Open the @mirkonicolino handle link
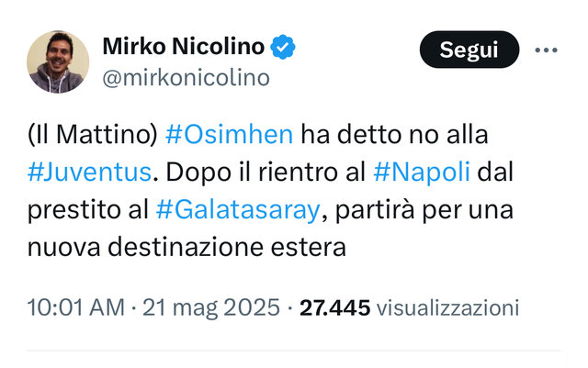This screenshot has height=368, width=588. 187,78
